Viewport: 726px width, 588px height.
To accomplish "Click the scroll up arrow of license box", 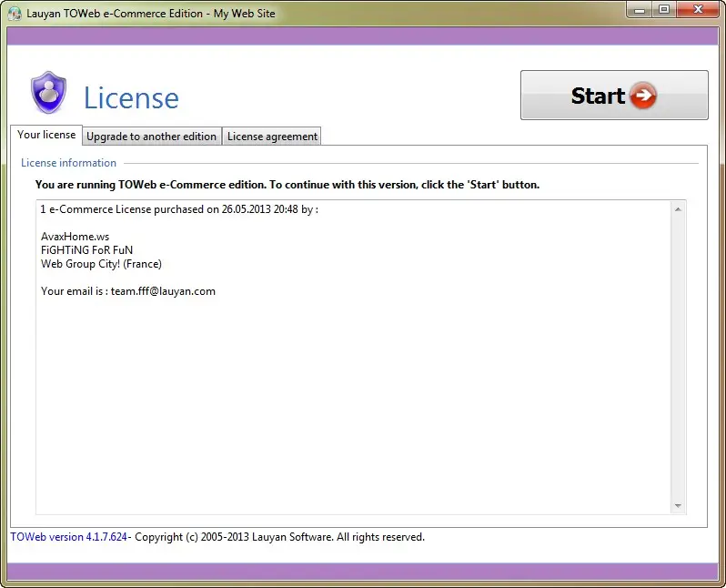I will click(x=678, y=209).
